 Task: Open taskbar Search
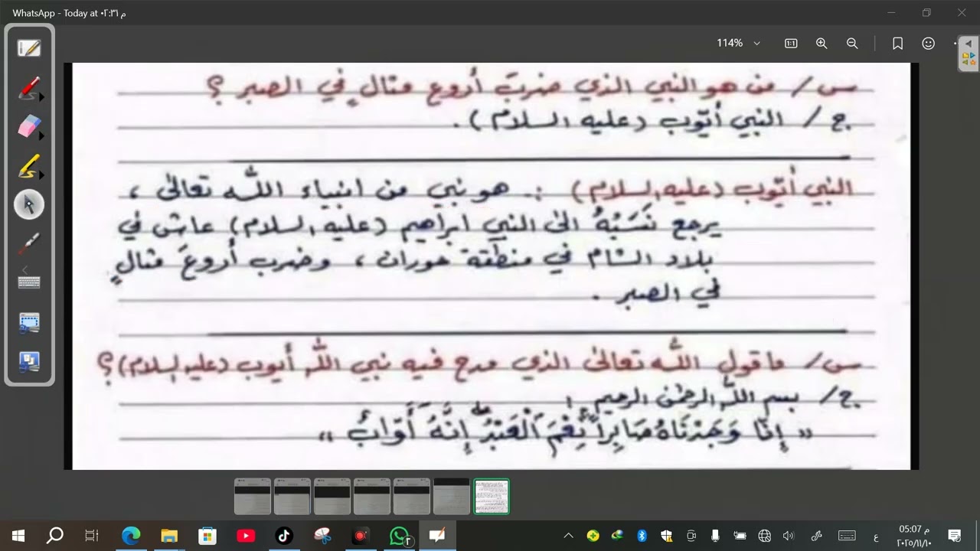pos(55,536)
